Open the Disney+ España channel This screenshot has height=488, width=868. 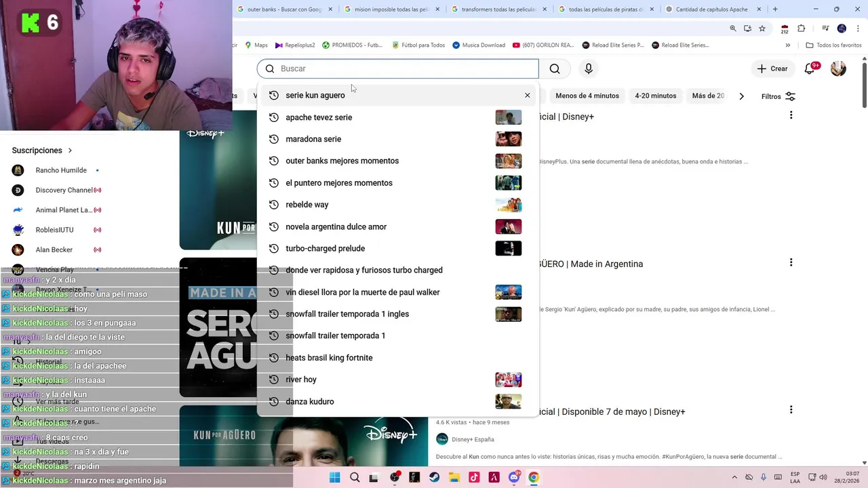coord(465,439)
